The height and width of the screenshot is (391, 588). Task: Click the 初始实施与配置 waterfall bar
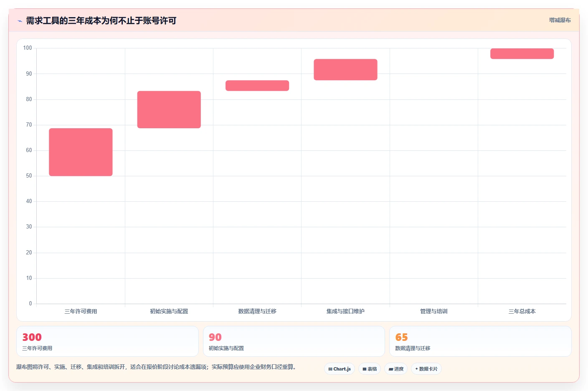coord(169,109)
